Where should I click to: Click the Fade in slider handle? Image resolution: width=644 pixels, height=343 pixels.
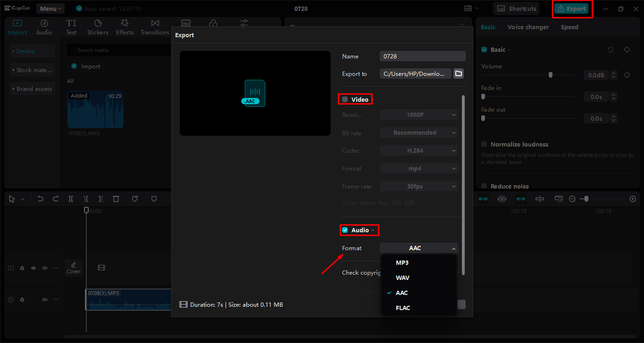483,96
